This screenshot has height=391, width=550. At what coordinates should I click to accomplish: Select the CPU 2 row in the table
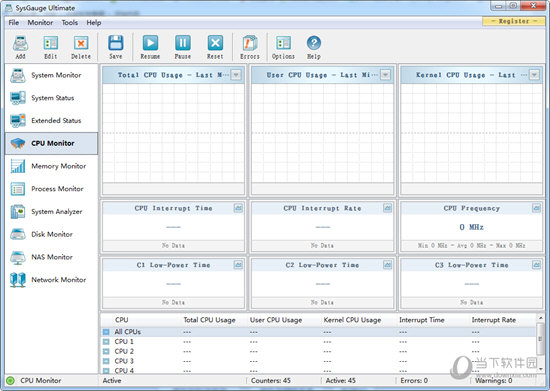click(318, 351)
